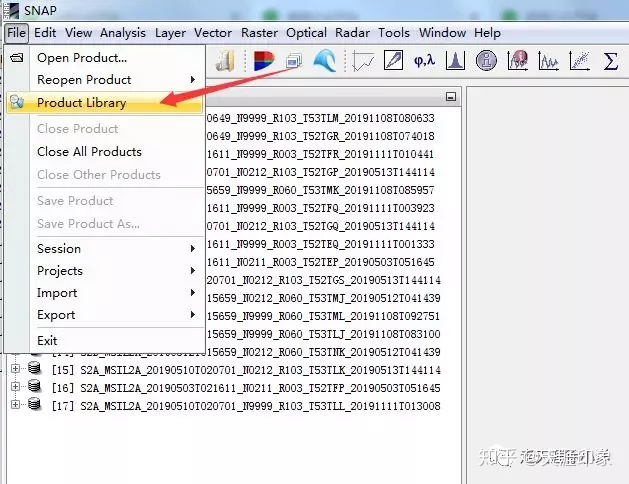
Task: Click the open-folder icon beside Open Product
Action: pos(17,58)
